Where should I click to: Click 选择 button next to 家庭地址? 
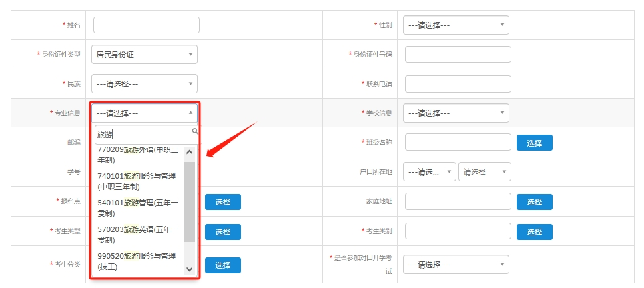[534, 202]
